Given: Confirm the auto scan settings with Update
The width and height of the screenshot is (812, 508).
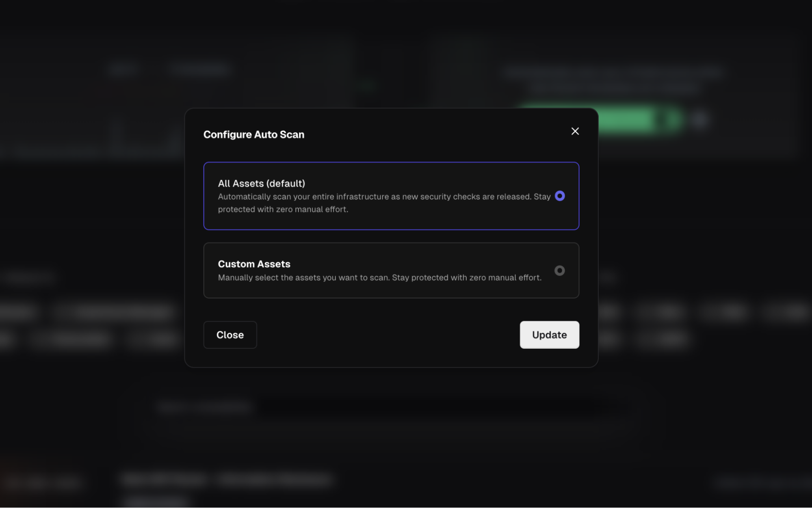Looking at the screenshot, I should tap(549, 335).
